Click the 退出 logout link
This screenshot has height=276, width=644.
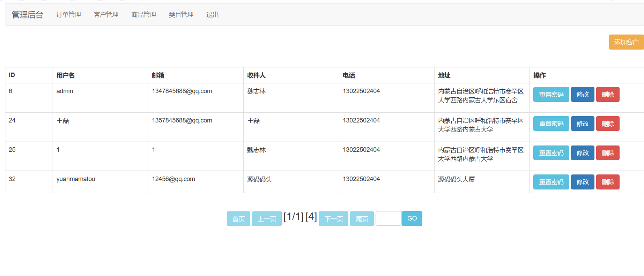(x=212, y=15)
